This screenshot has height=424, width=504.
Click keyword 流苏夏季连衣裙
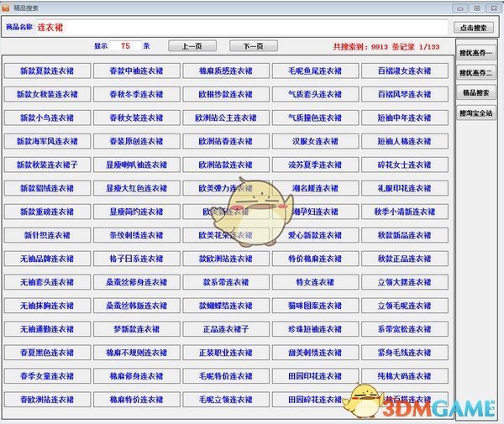[x=315, y=165]
